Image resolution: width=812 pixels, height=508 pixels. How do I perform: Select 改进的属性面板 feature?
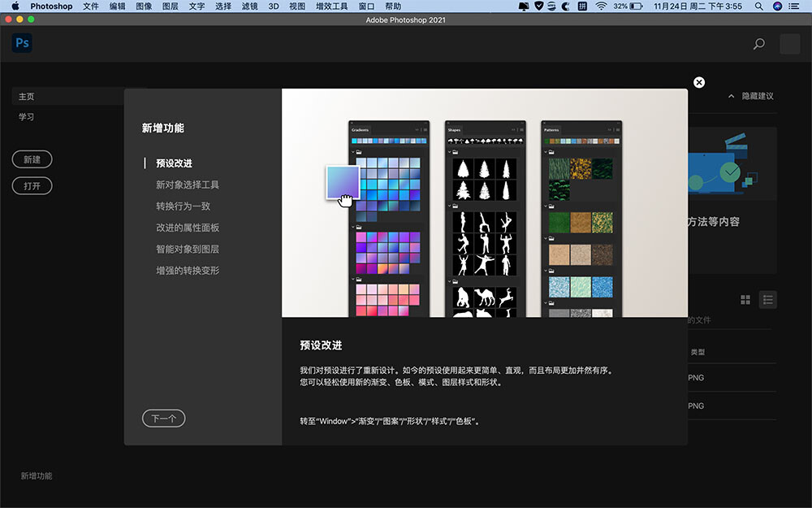coord(188,228)
